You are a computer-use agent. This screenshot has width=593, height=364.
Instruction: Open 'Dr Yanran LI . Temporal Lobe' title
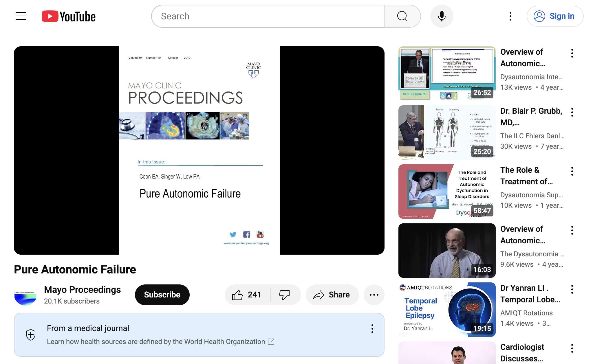click(x=530, y=294)
